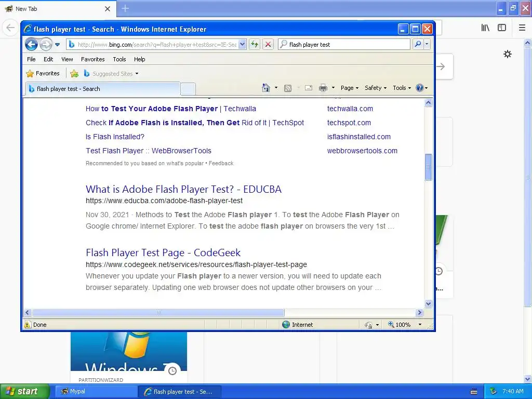Click Add to Favorites Bar star icon
The image size is (532, 399).
click(x=74, y=73)
